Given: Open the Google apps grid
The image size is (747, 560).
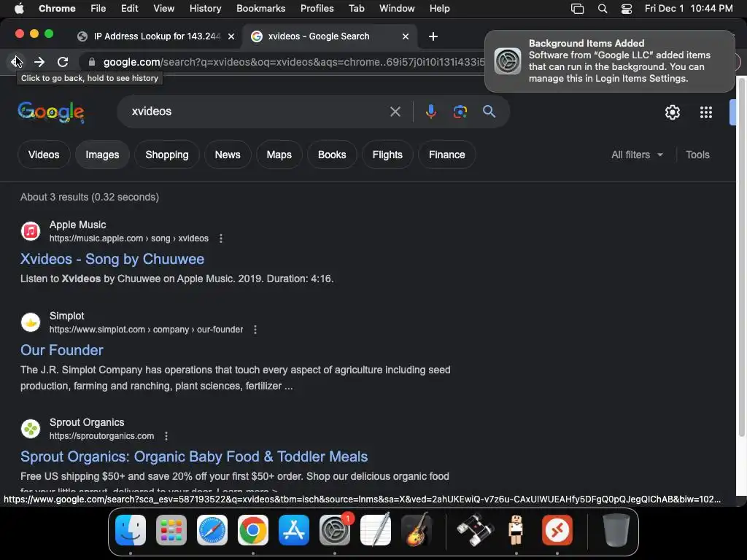Looking at the screenshot, I should point(706,112).
